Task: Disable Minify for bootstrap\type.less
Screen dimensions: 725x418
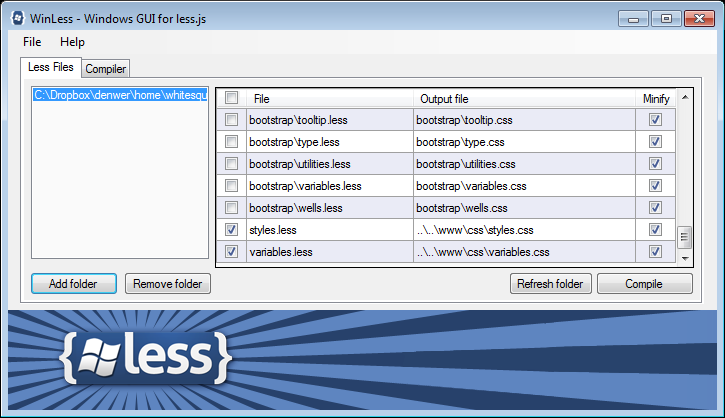Action: [655, 141]
